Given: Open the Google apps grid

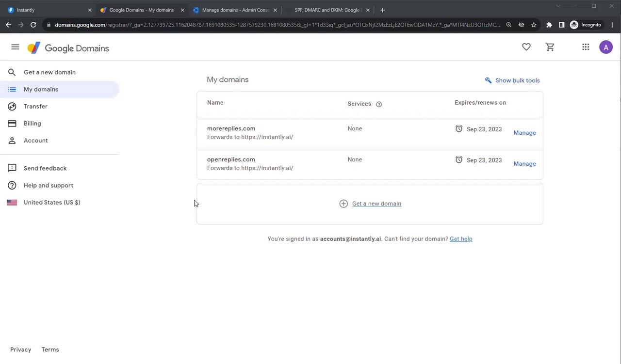Looking at the screenshot, I should click(586, 47).
